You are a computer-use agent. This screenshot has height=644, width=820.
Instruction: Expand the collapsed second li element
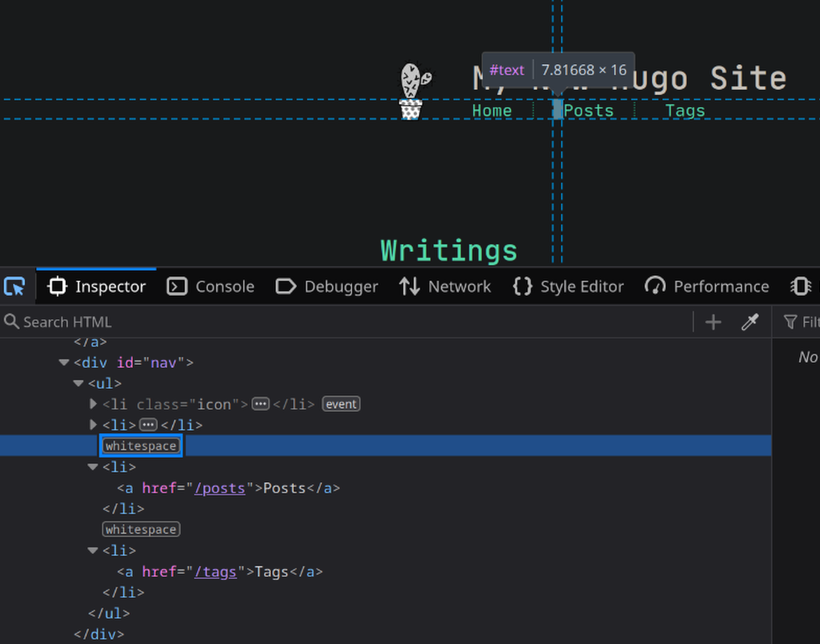[x=92, y=425]
